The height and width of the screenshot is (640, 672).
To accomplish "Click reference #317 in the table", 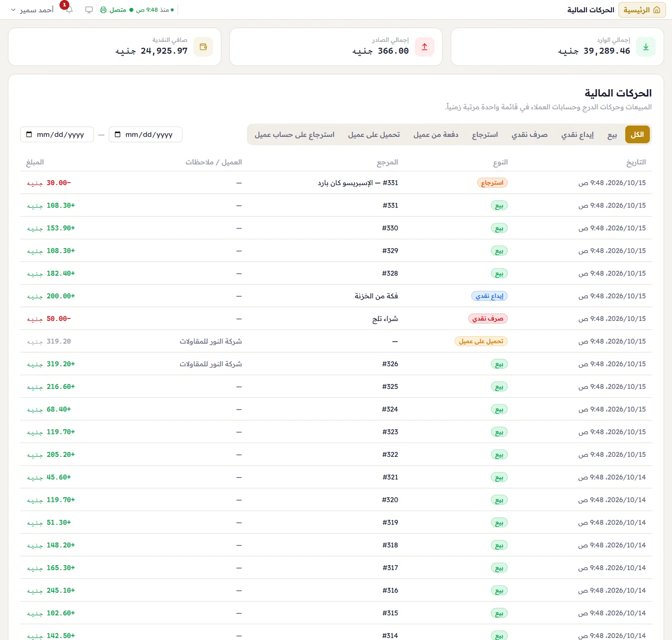I will (x=391, y=568).
